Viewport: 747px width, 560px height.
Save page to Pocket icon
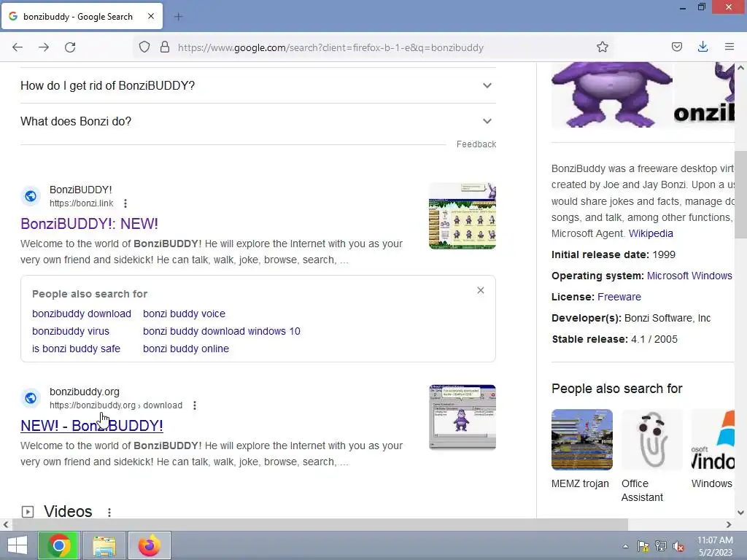676,47
